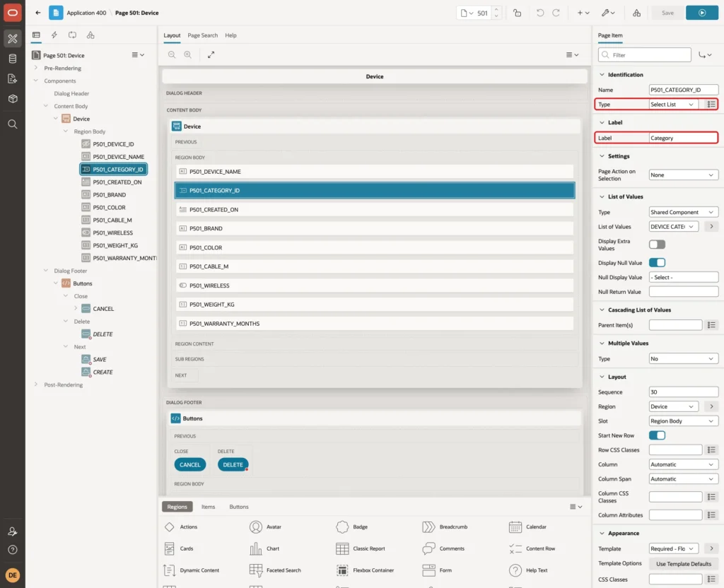Expand layout to full screen

[211, 54]
